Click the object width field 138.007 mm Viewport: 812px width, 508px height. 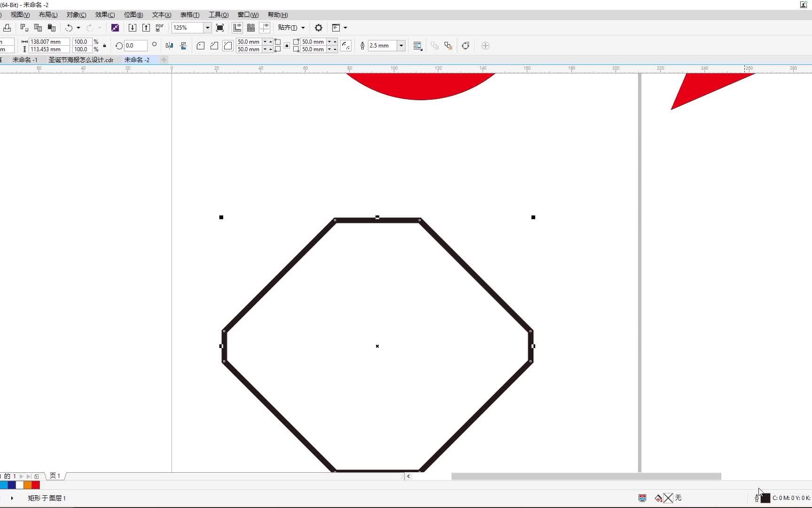(49, 42)
